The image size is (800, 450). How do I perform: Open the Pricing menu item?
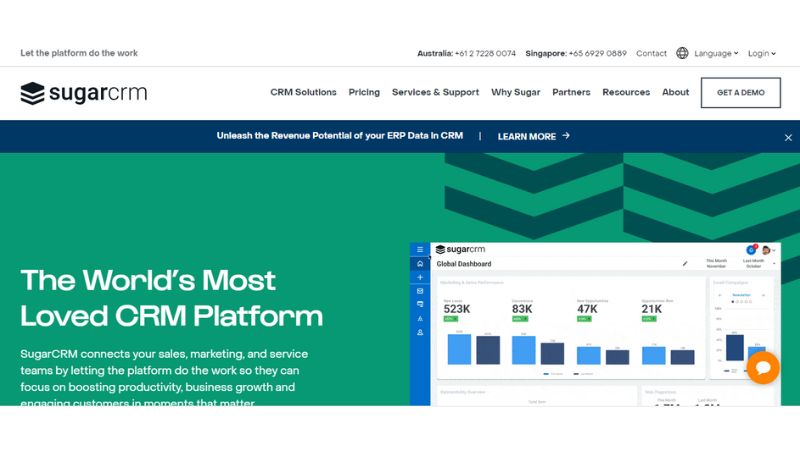tap(364, 92)
